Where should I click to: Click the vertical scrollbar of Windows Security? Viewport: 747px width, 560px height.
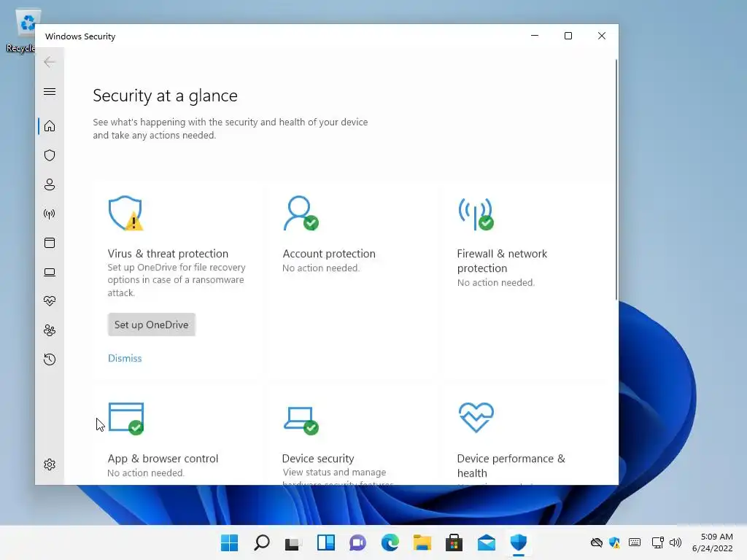pos(616,179)
